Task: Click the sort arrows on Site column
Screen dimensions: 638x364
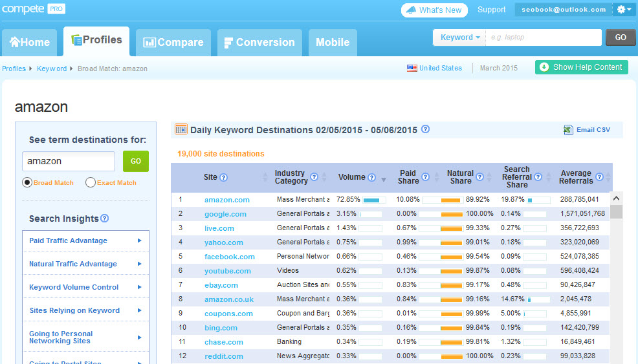Action: [x=265, y=177]
